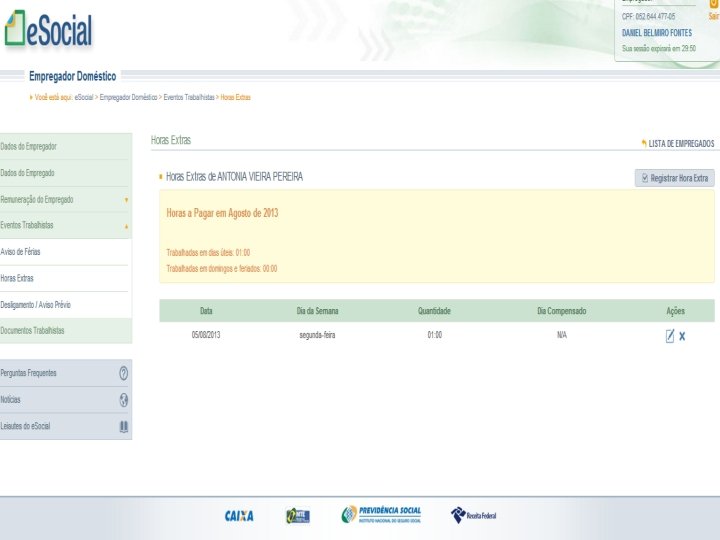Viewport: 720px width, 540px height.
Task: Follow the eSocial breadcrumb link
Action: tap(84, 97)
